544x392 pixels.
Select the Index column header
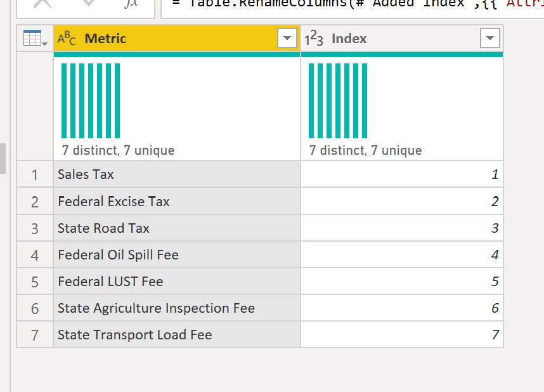(x=402, y=38)
